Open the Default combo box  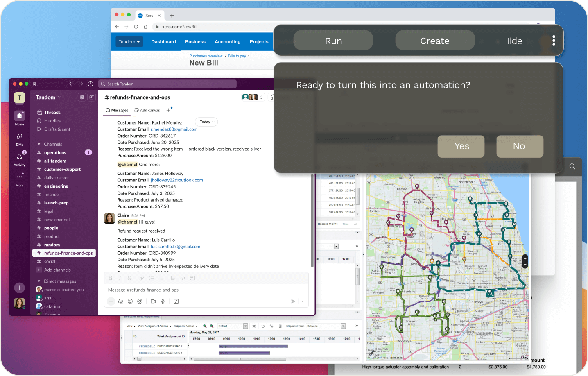click(x=232, y=326)
